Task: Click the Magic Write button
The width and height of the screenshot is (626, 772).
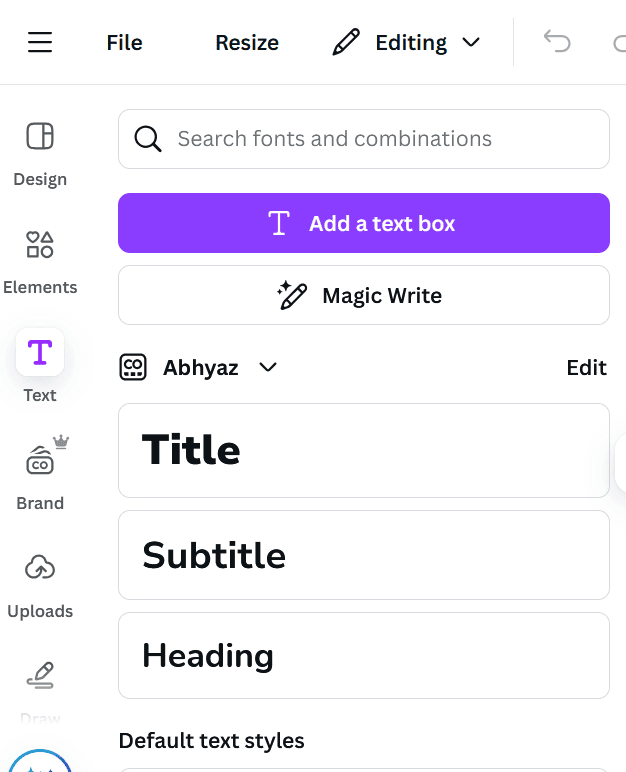Action: [x=364, y=295]
